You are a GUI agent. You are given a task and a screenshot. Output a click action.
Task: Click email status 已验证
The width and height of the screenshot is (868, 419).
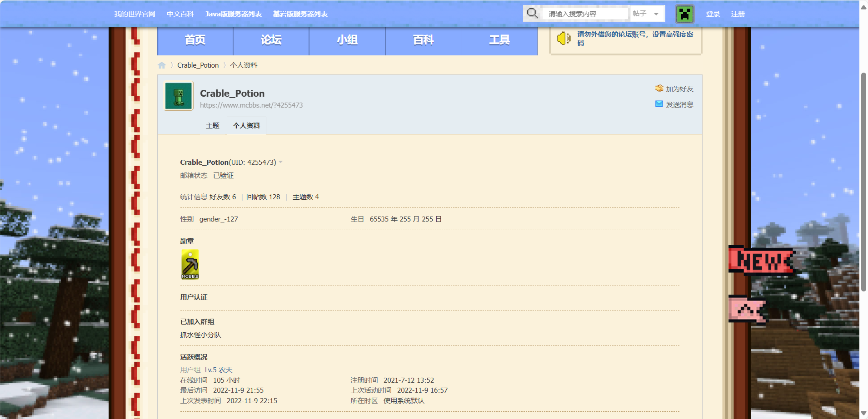(223, 176)
